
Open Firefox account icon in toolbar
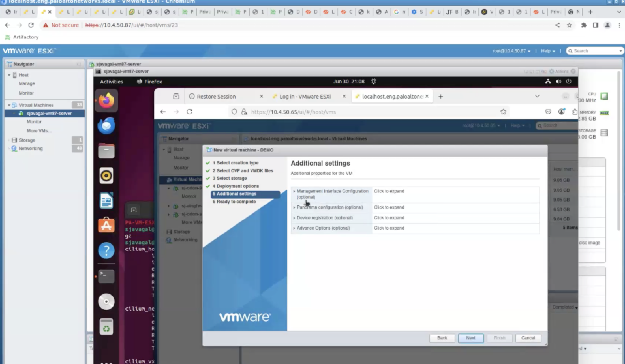click(x=561, y=112)
